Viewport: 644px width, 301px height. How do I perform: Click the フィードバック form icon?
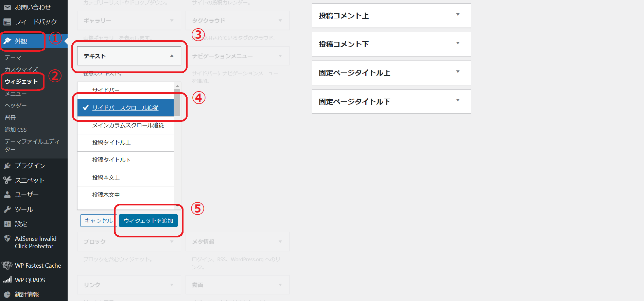(x=7, y=22)
